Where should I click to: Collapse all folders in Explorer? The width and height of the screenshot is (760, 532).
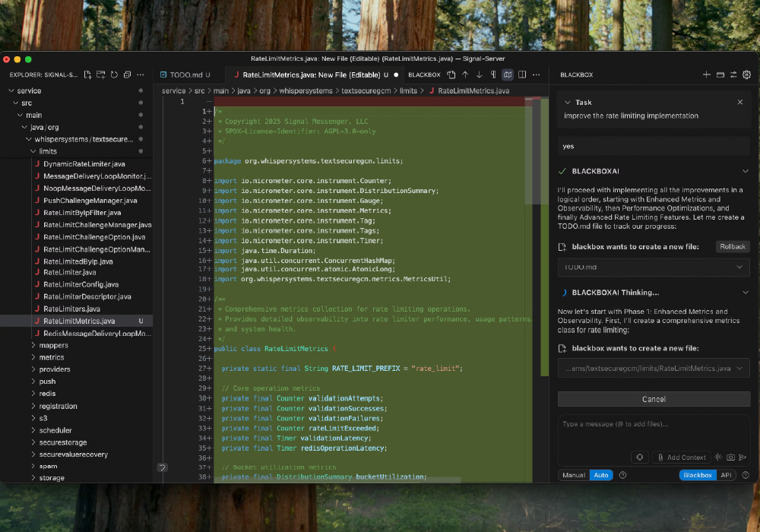pos(126,74)
